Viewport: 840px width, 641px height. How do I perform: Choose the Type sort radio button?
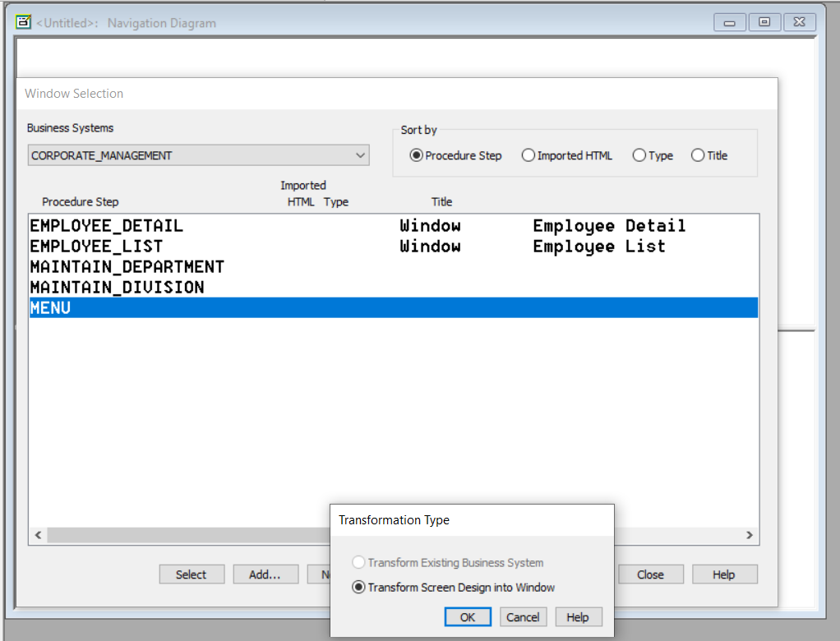click(639, 155)
